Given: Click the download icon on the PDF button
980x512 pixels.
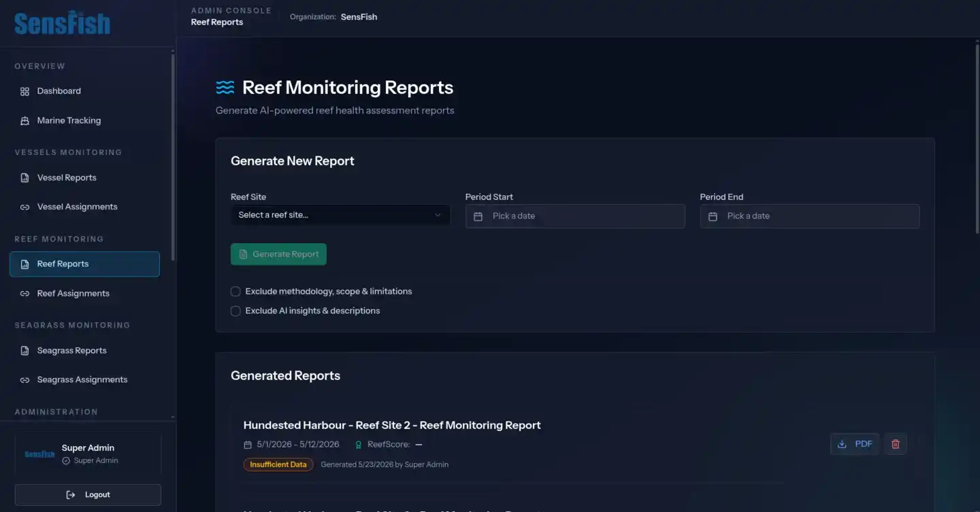Looking at the screenshot, I should (842, 444).
